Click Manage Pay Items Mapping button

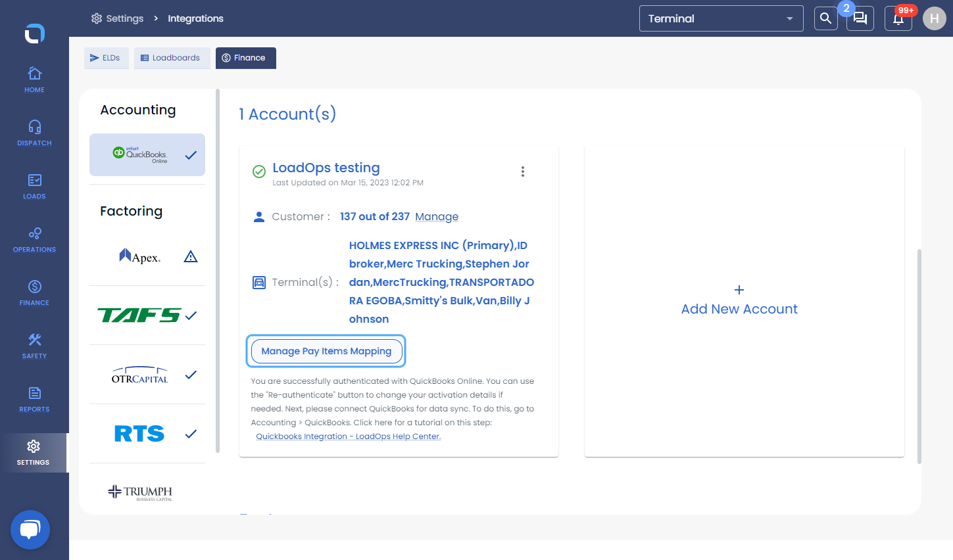[x=326, y=351]
